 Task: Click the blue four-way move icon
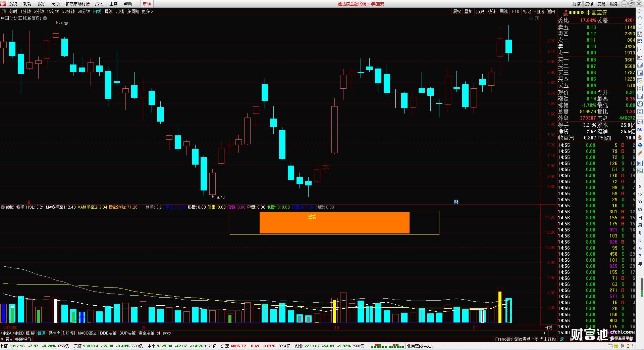coord(640,145)
